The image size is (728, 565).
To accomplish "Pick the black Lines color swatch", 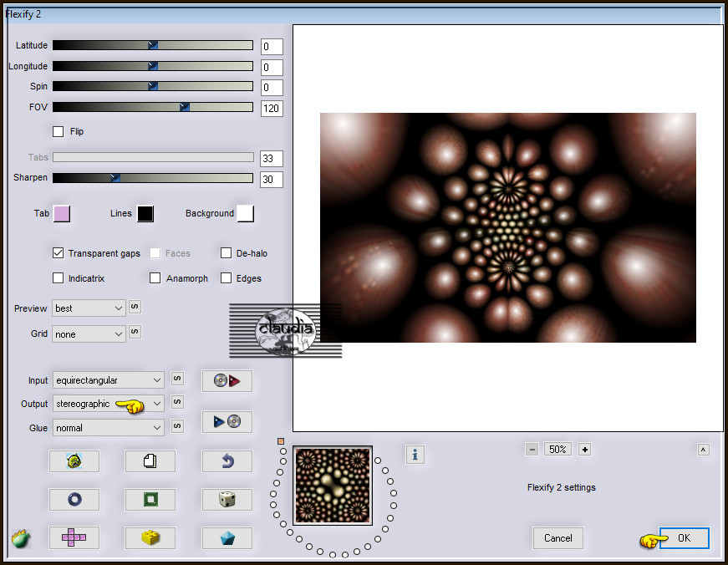I will pos(145,214).
